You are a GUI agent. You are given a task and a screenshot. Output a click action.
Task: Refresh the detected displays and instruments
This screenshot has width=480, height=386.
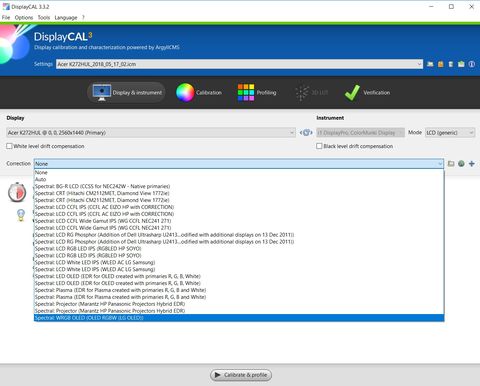[306, 133]
